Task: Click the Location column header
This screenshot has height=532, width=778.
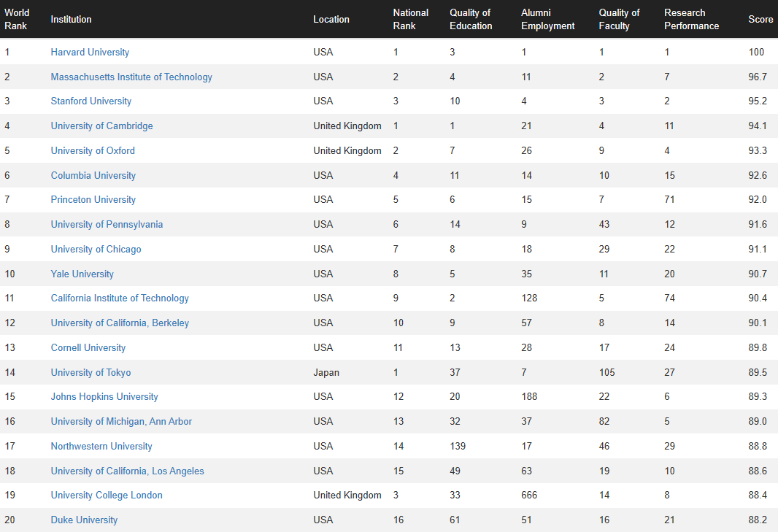Action: pos(331,20)
